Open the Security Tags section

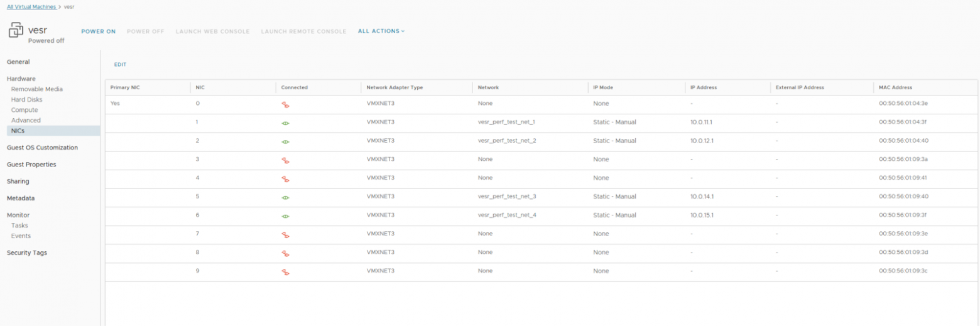click(x=26, y=253)
